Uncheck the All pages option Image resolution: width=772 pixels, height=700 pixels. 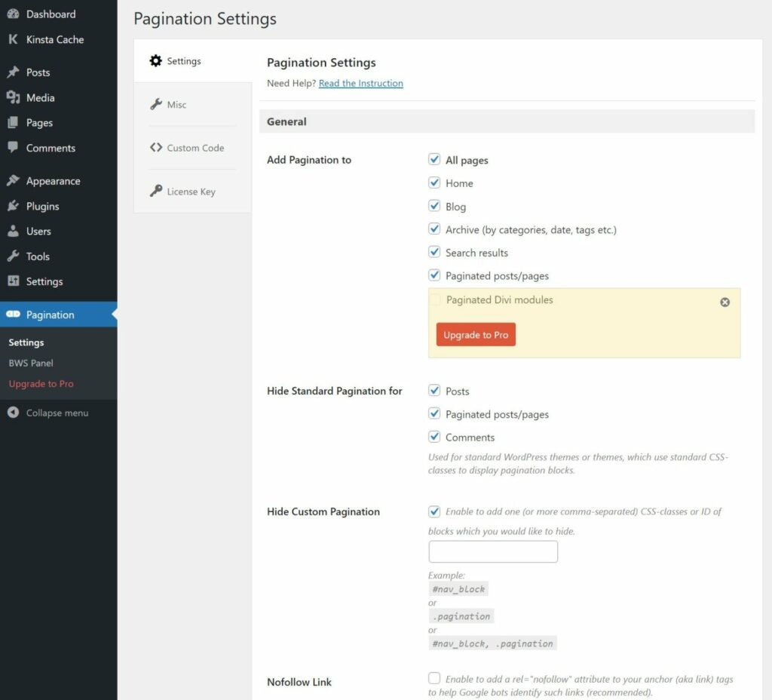[434, 159]
